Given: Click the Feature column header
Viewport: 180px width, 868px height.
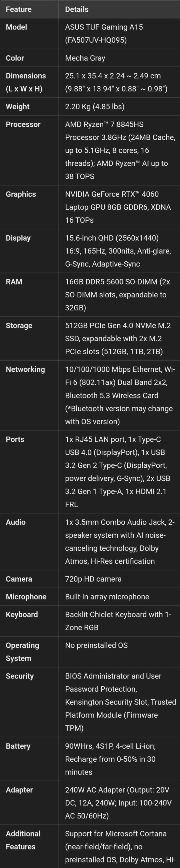Looking at the screenshot, I should (x=19, y=9).
